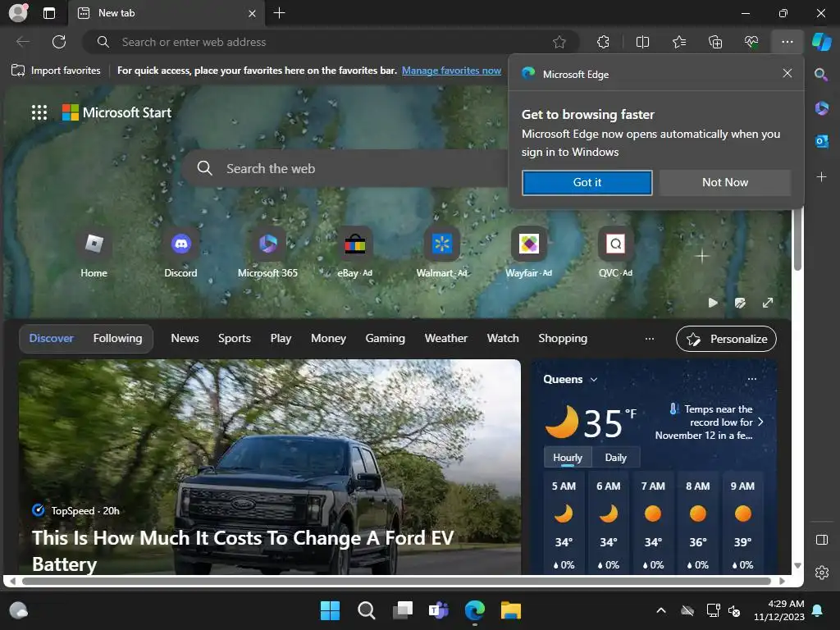Screen dimensions: 840x630
Task: Open Microsoft 365 quick link tile
Action: coord(268,253)
